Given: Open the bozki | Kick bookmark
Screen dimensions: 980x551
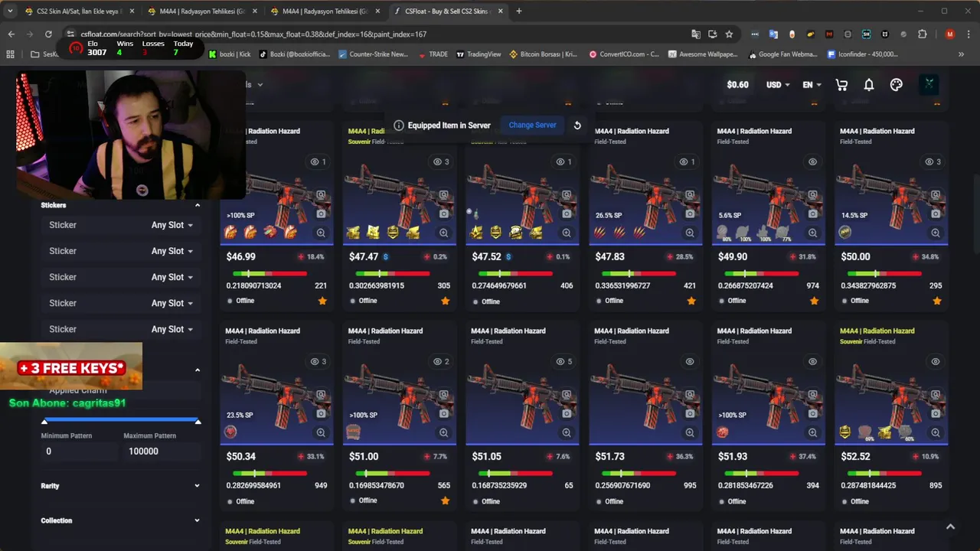Looking at the screenshot, I should tap(230, 54).
